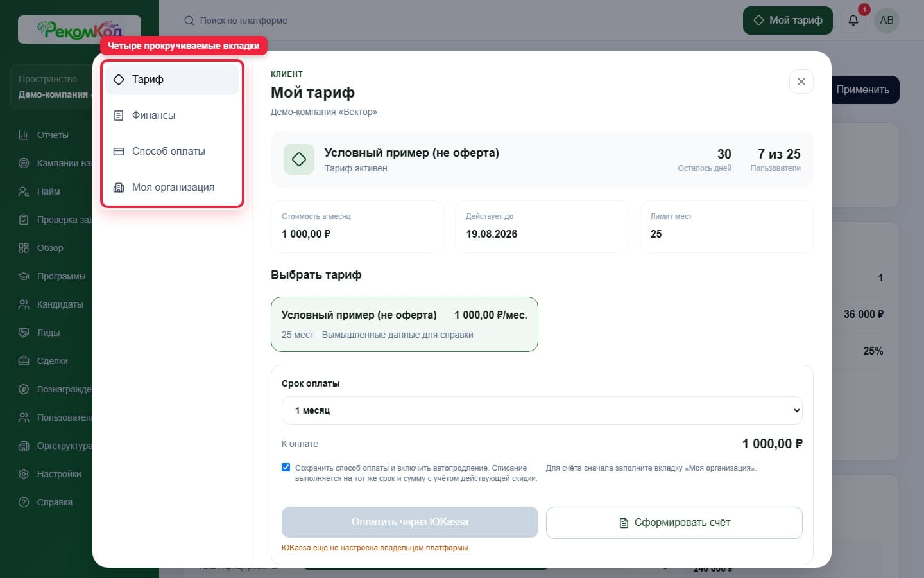This screenshot has width=924, height=578.
Task: Click the ЮKassa not configured warning text
Action: (x=375, y=548)
